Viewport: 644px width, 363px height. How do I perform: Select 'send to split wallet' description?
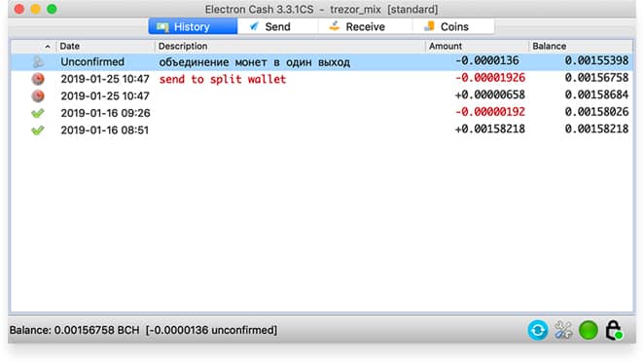[x=222, y=79]
